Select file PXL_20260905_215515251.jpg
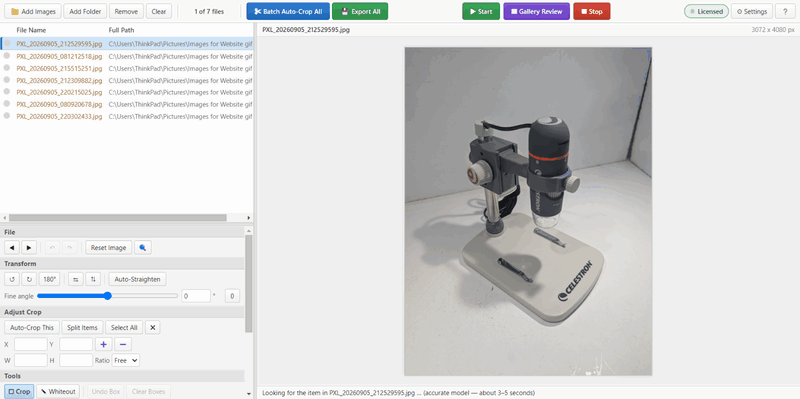Viewport: 800px width, 399px height. point(59,68)
